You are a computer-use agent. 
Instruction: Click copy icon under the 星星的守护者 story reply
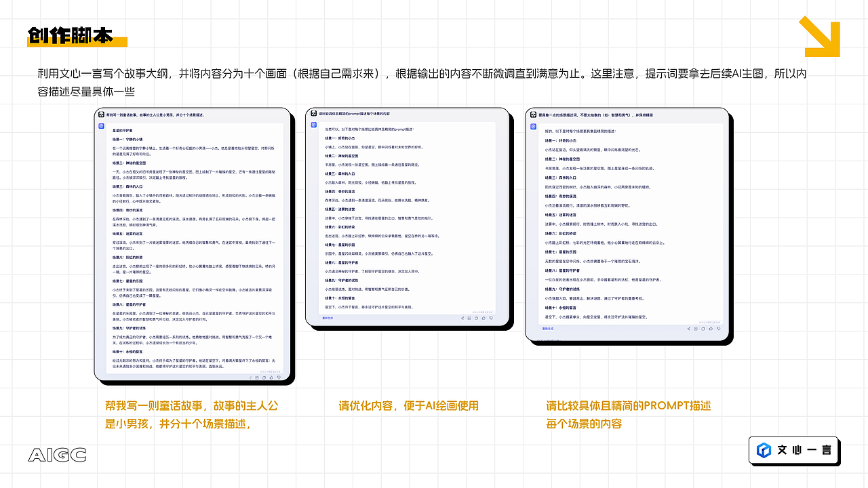(x=264, y=378)
